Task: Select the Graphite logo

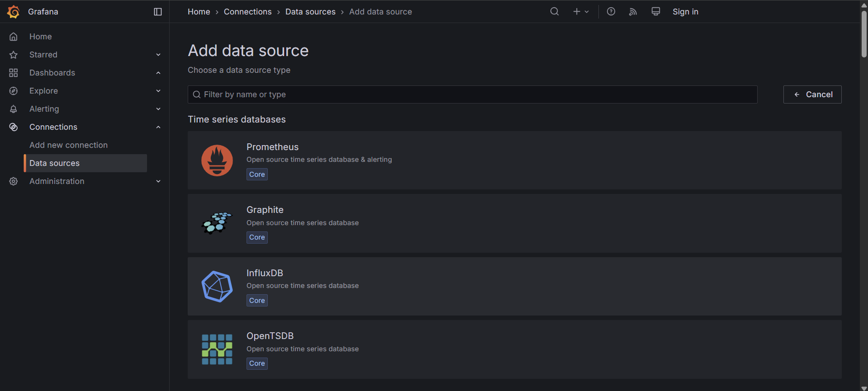Action: 217,223
